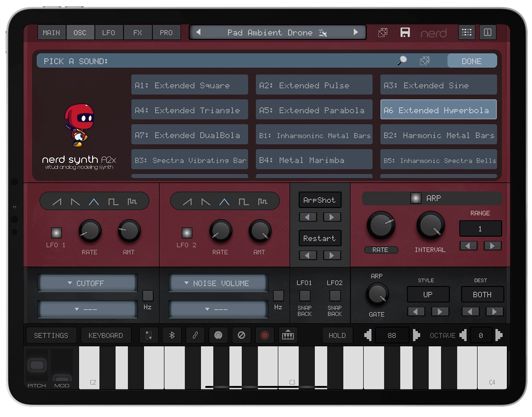532x417 pixels.
Task: Open the FX tab
Action: pyautogui.click(x=138, y=33)
